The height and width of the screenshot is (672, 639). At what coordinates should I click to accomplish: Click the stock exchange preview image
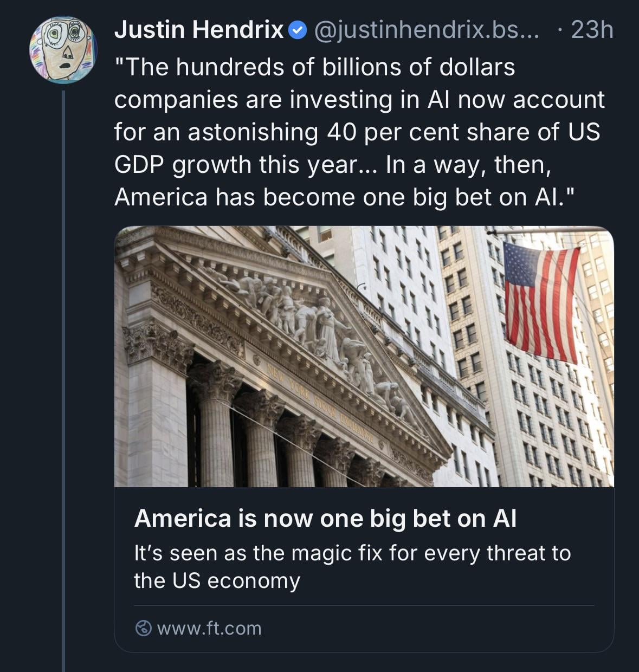[x=364, y=356]
